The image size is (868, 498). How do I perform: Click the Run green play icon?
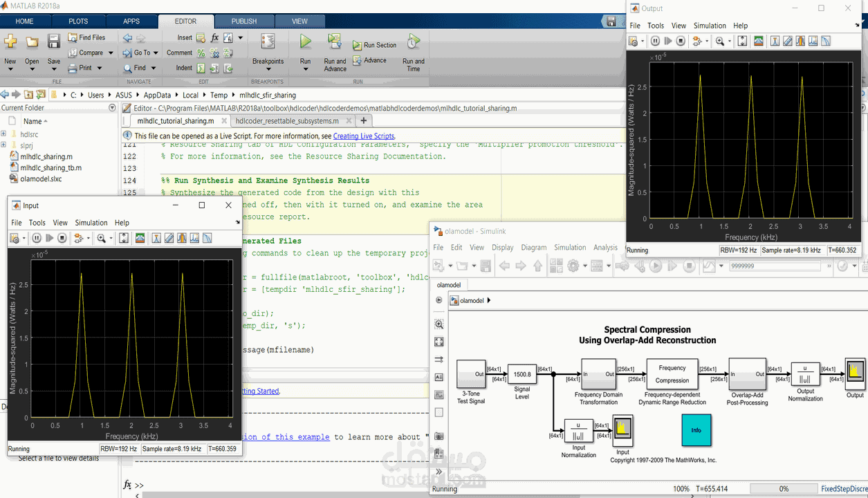305,42
